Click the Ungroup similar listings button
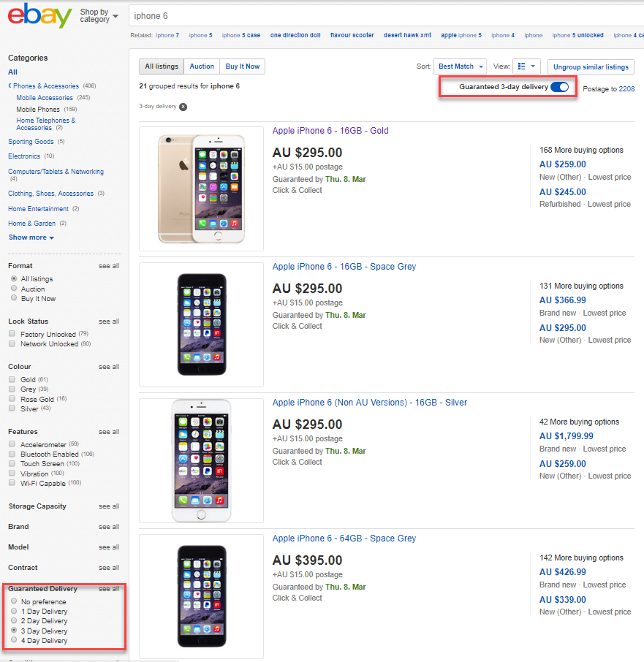The height and width of the screenshot is (662, 644). tap(591, 66)
